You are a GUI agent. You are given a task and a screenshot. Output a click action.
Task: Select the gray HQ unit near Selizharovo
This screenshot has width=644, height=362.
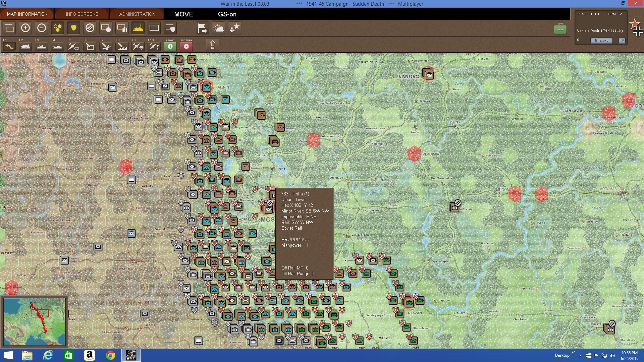click(x=112, y=87)
